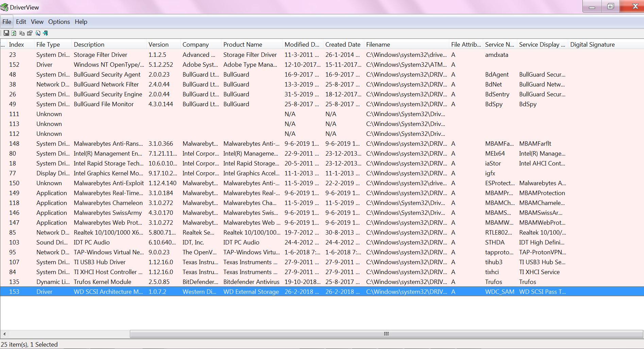Open the Help menu
The width and height of the screenshot is (644, 349).
[x=81, y=22]
